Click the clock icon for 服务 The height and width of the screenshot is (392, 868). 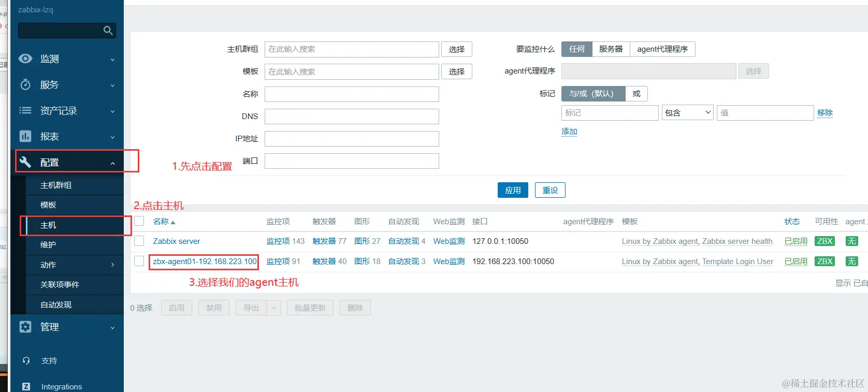[x=25, y=84]
